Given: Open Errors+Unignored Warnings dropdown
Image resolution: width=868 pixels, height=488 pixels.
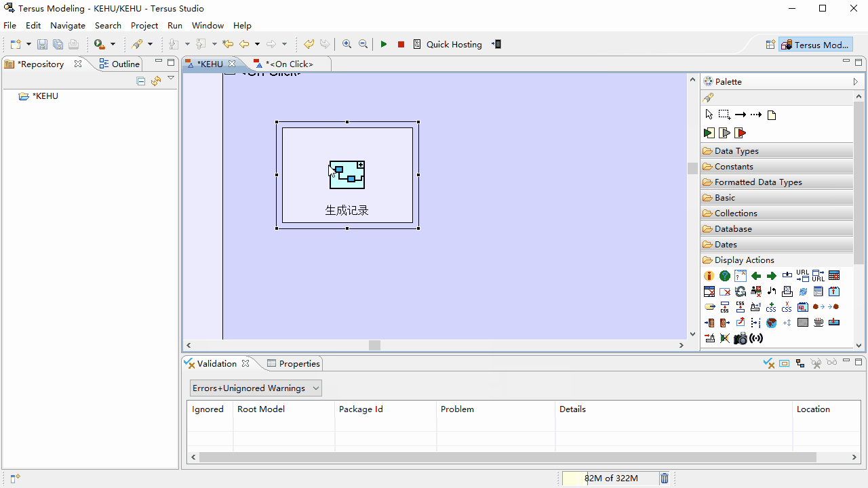Looking at the screenshot, I should click(256, 388).
